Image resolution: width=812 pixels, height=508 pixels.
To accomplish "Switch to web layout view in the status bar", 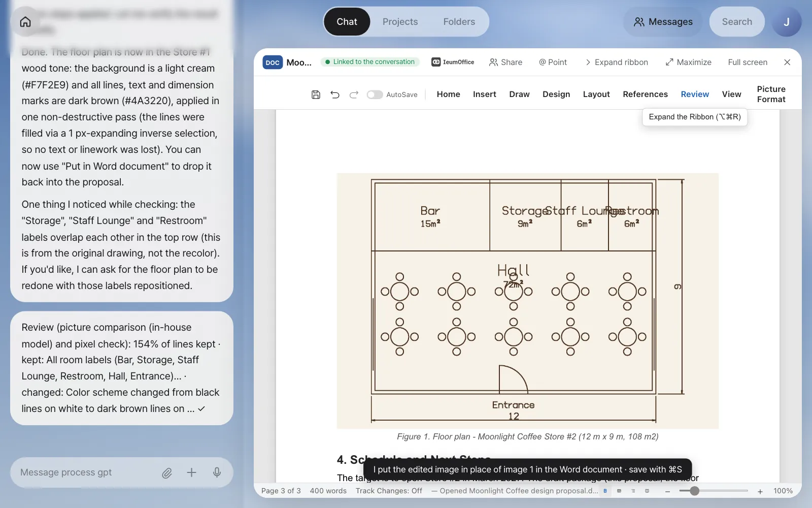I will click(x=619, y=491).
